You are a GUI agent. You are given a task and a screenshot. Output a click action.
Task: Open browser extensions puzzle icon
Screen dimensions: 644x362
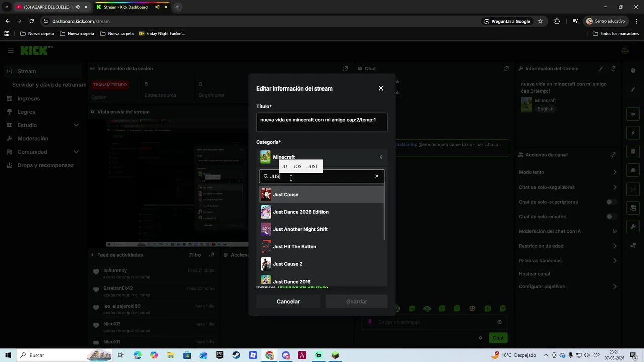[x=557, y=21]
